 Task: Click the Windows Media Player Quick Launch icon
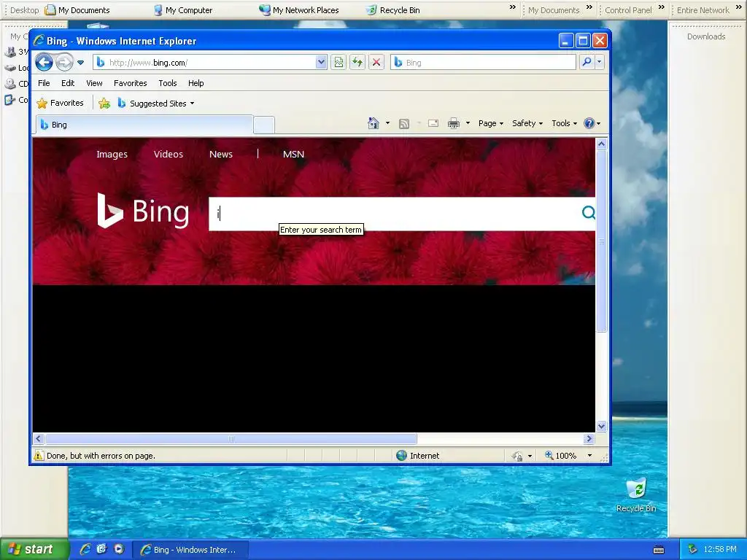click(x=119, y=549)
